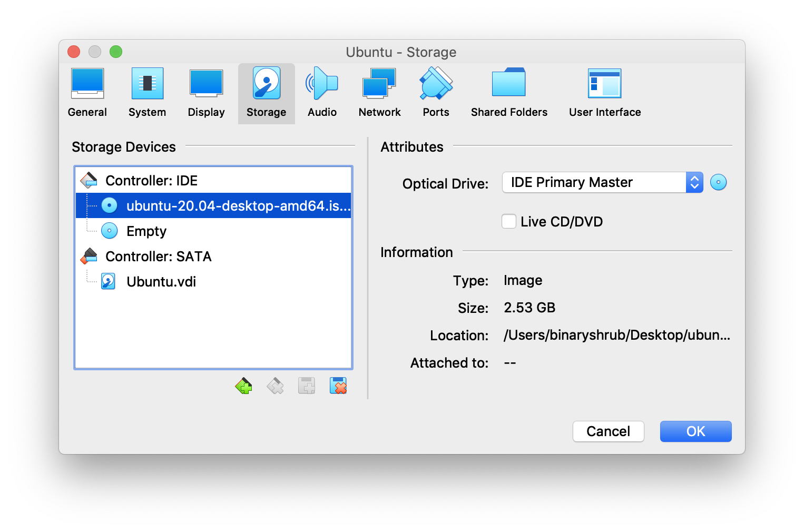The width and height of the screenshot is (804, 532).
Task: Click the Type value Image
Action: click(x=523, y=280)
